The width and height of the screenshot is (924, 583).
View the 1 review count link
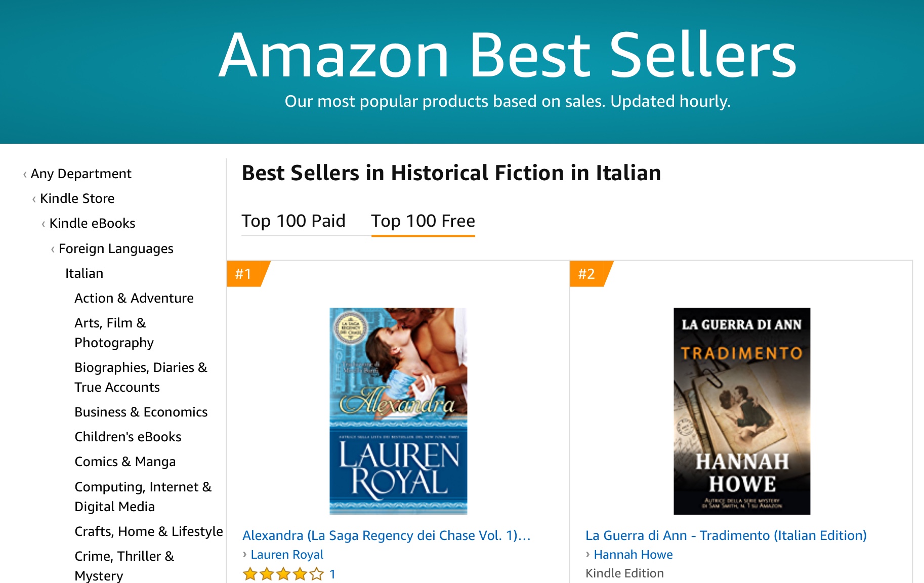[332, 574]
